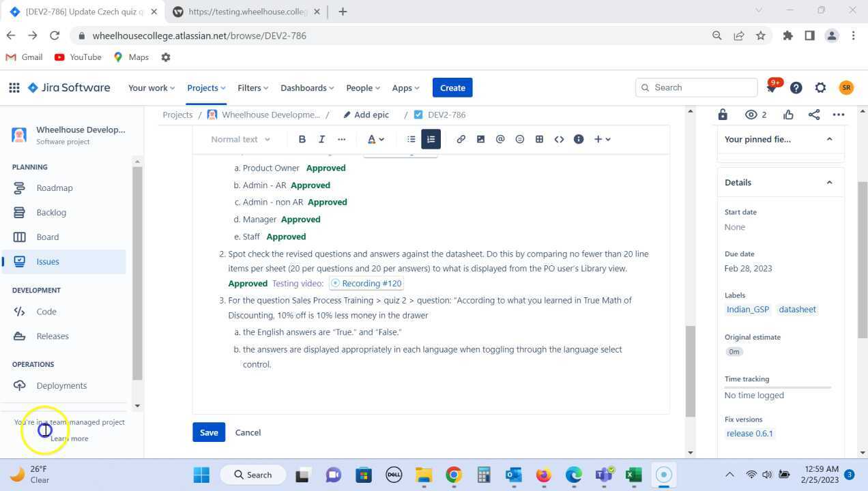Save the description edits

pyautogui.click(x=209, y=432)
